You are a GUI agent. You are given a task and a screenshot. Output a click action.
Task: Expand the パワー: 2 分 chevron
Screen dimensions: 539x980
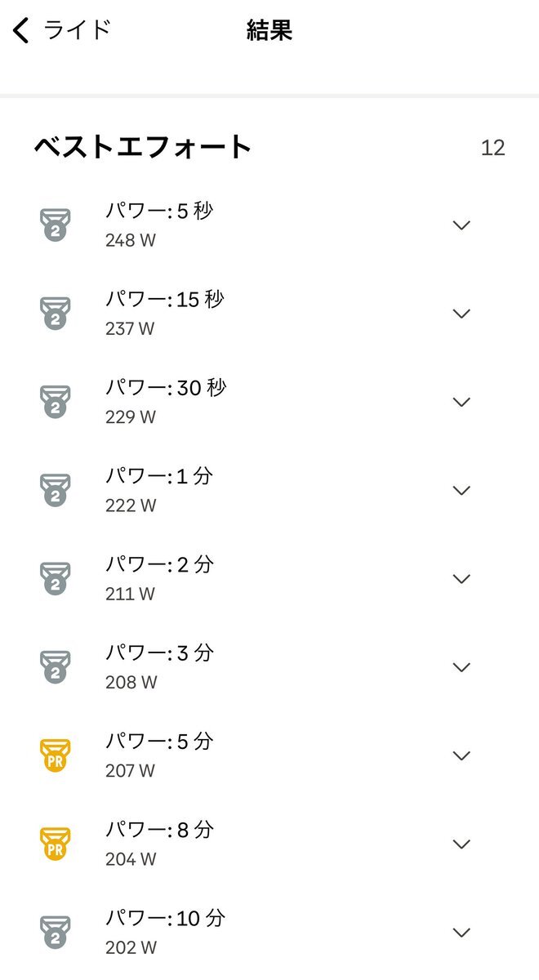(x=461, y=579)
